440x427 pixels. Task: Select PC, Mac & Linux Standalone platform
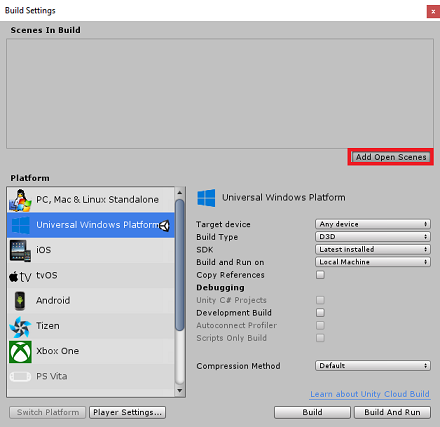click(x=91, y=200)
